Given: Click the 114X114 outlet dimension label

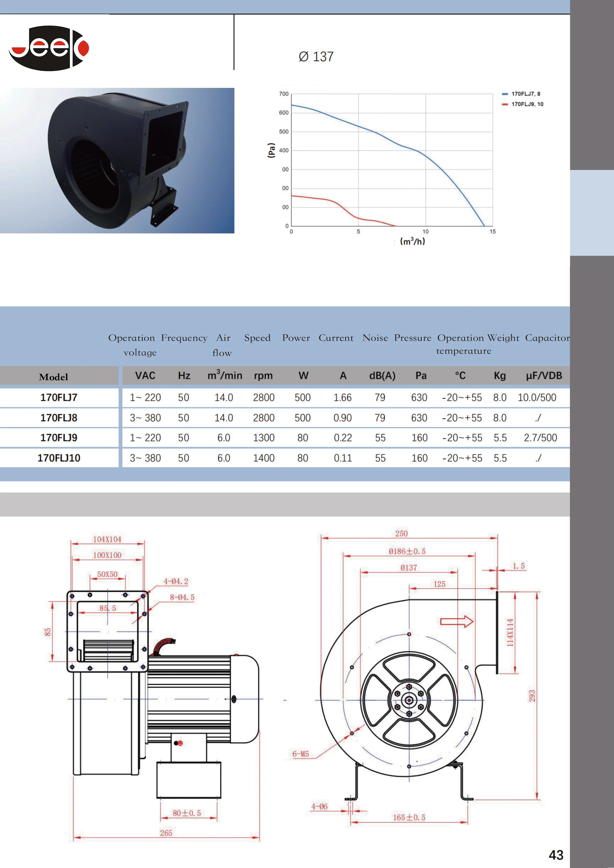Looking at the screenshot, I should coord(510,632).
